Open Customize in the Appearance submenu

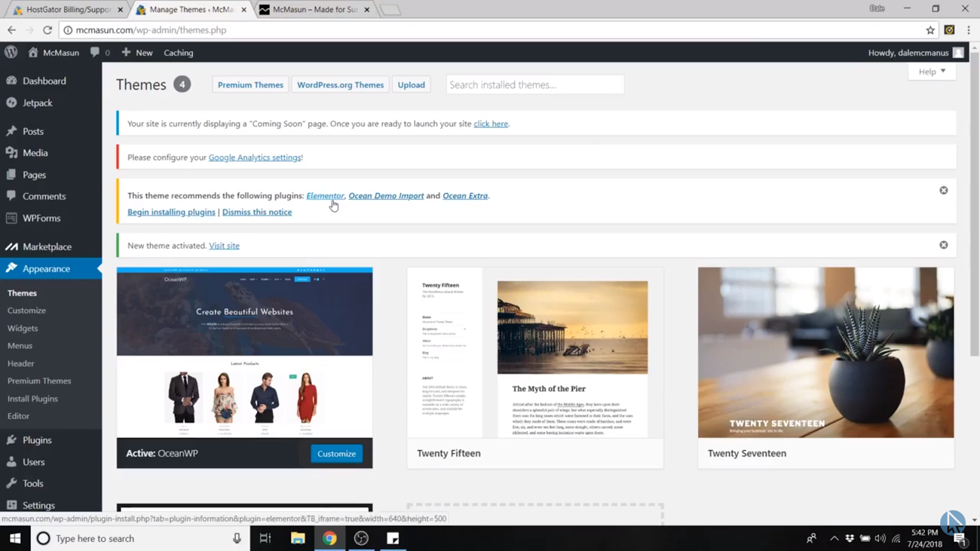(x=26, y=310)
